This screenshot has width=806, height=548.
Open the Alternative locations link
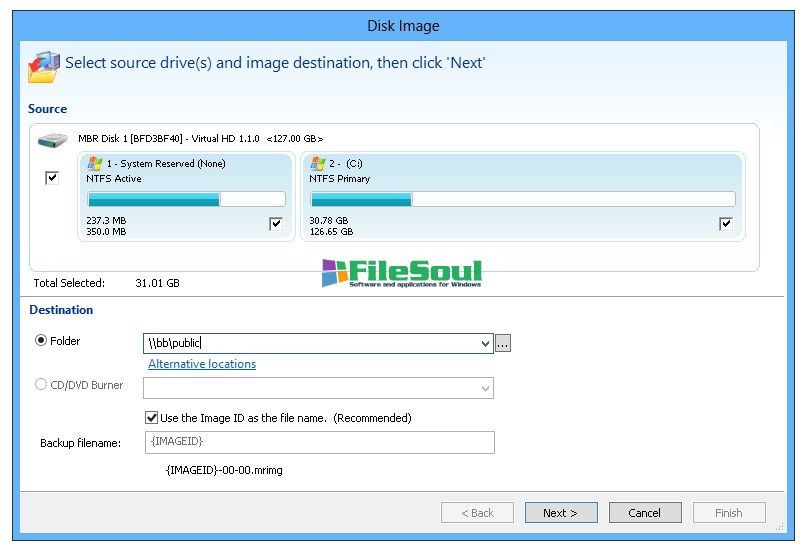[x=202, y=364]
